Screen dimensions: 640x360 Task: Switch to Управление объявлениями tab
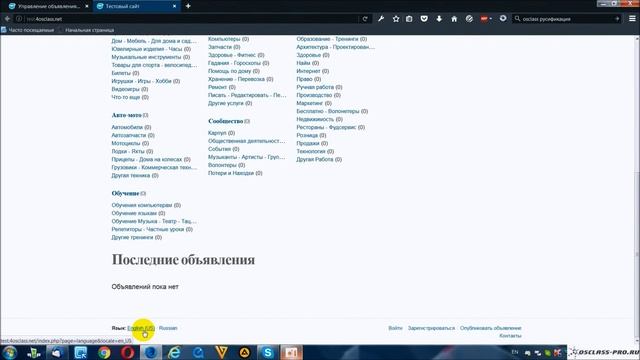pyautogui.click(x=48, y=6)
